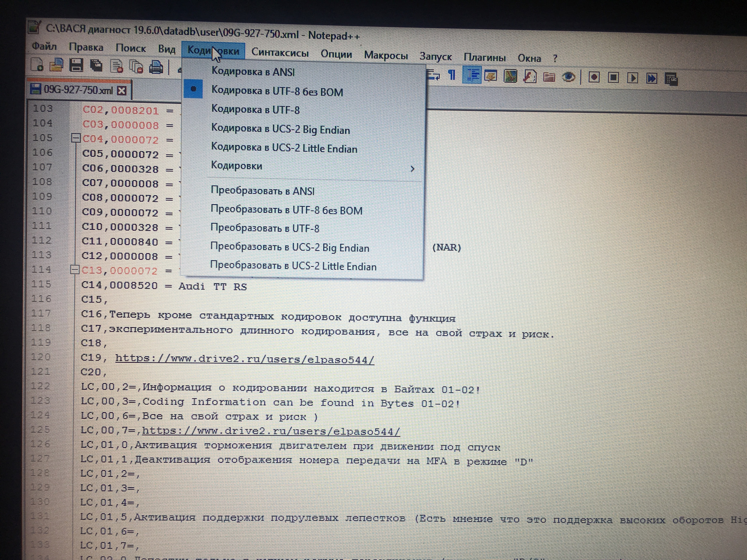Click line number 122 in the margin
This screenshot has width=747, height=560.
(41, 386)
